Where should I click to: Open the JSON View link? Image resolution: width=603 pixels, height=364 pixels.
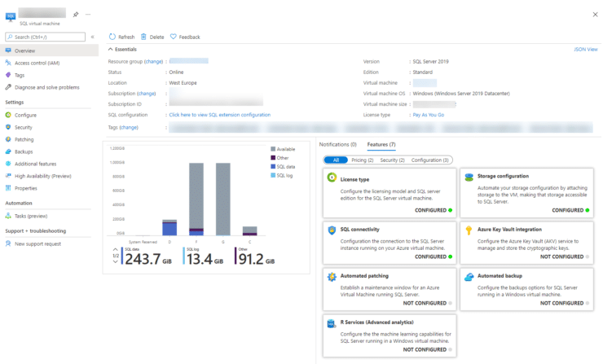click(x=586, y=50)
